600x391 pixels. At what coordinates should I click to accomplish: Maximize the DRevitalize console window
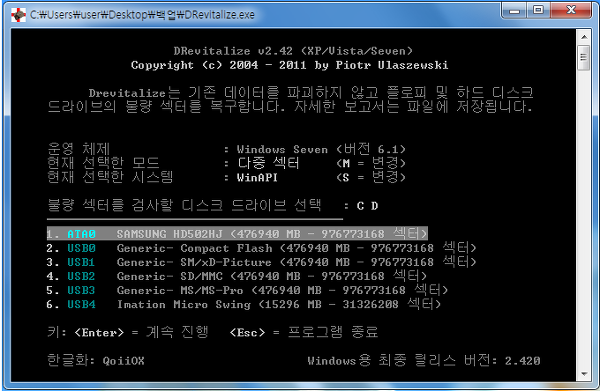click(538, 10)
